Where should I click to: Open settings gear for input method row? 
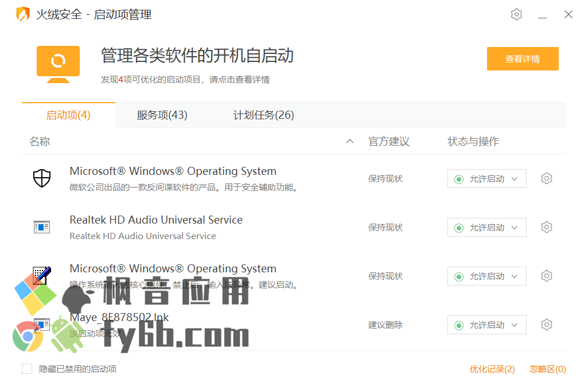tap(546, 276)
